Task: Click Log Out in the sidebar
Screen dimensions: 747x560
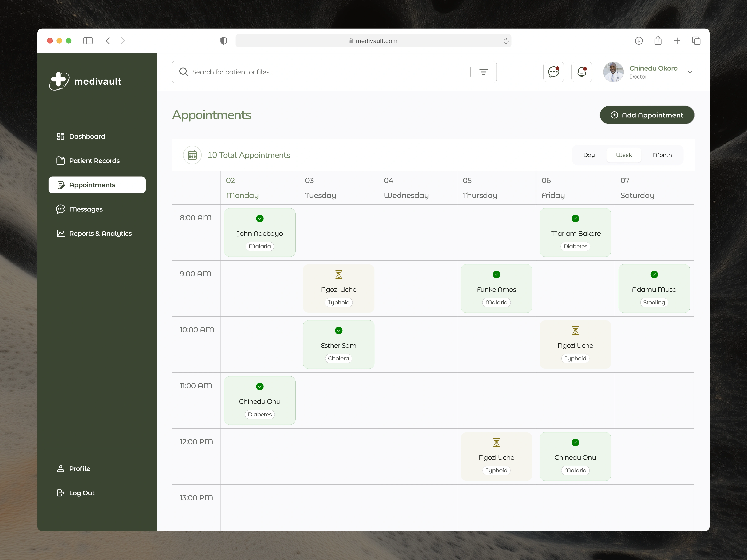Action: click(81, 493)
